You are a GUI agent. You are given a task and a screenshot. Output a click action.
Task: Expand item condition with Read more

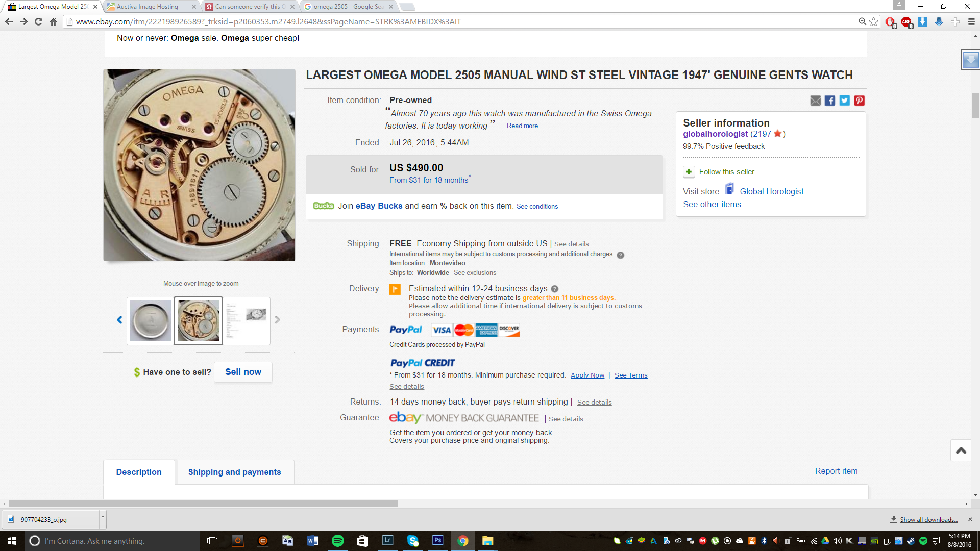[522, 126]
